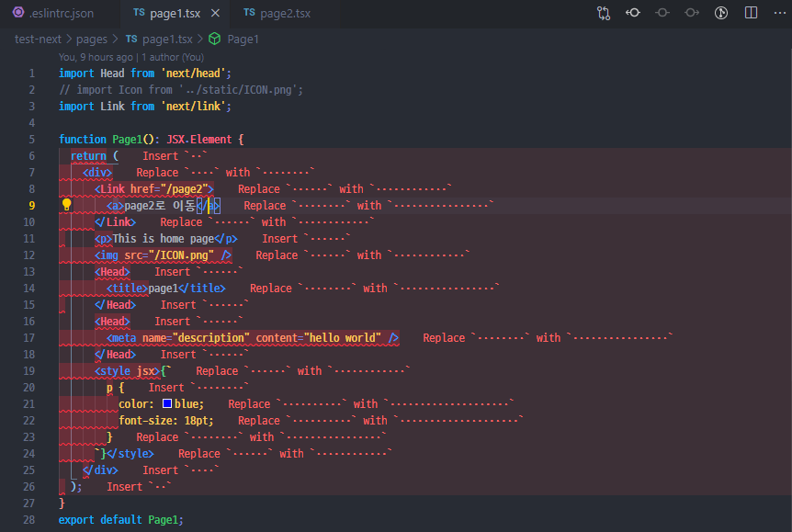Click the <style jsx> opening tag
The width and height of the screenshot is (792, 532).
click(x=128, y=371)
